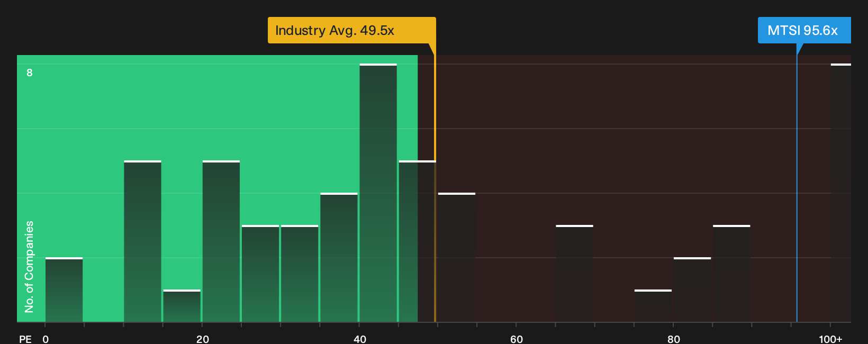Click the MTSI 95.6x label
The height and width of the screenshot is (344, 868).
coord(804,30)
